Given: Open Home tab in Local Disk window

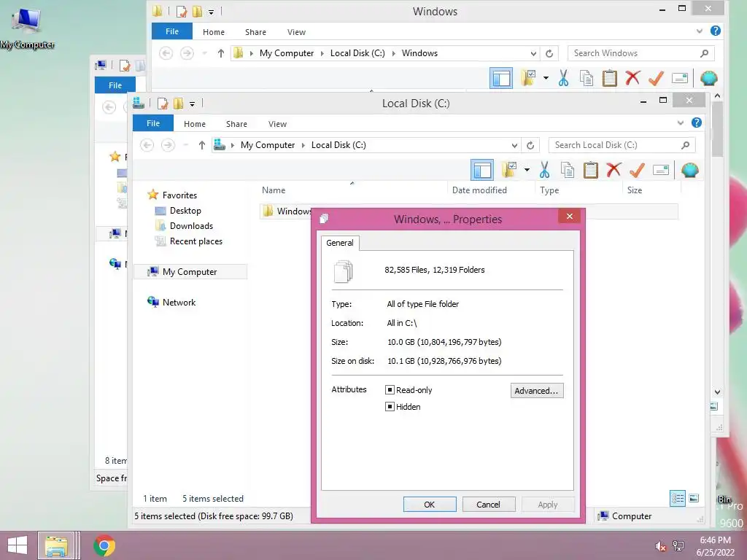Looking at the screenshot, I should [195, 124].
